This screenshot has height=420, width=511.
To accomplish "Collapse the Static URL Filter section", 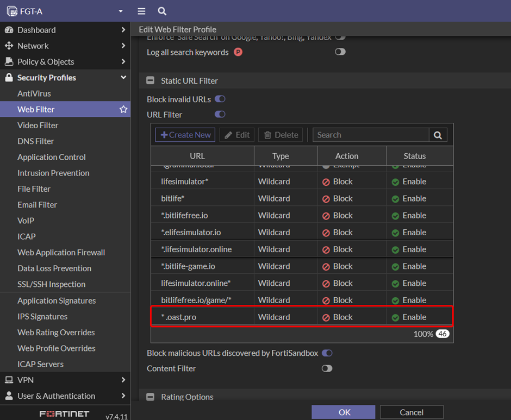I will (x=150, y=80).
